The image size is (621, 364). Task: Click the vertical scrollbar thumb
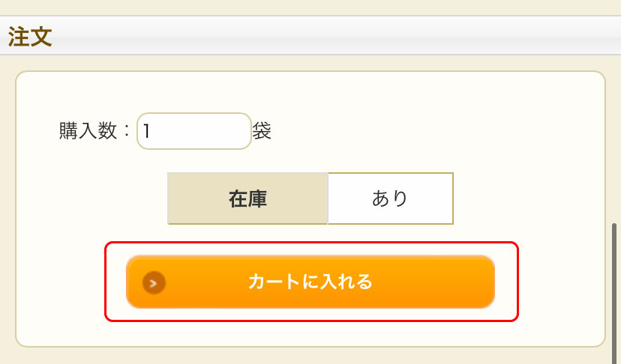click(x=614, y=294)
